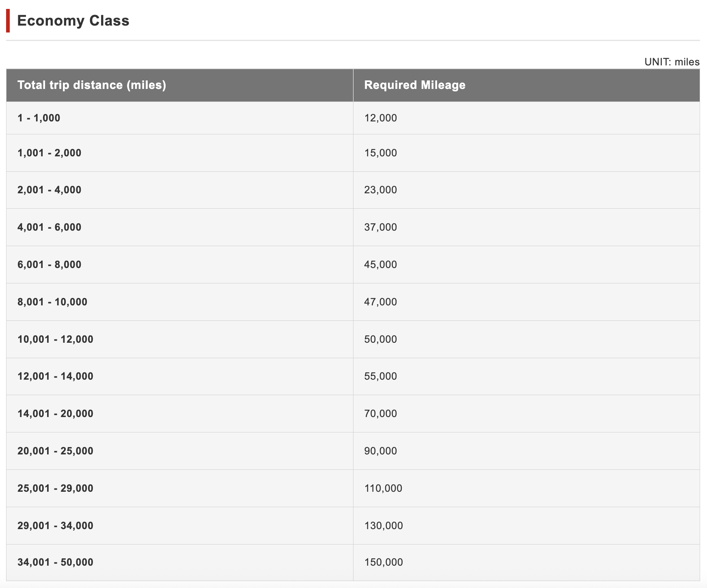The image size is (707, 588).
Task: Click the 20,001 - 25,000 distance cell
Action: coord(55,451)
